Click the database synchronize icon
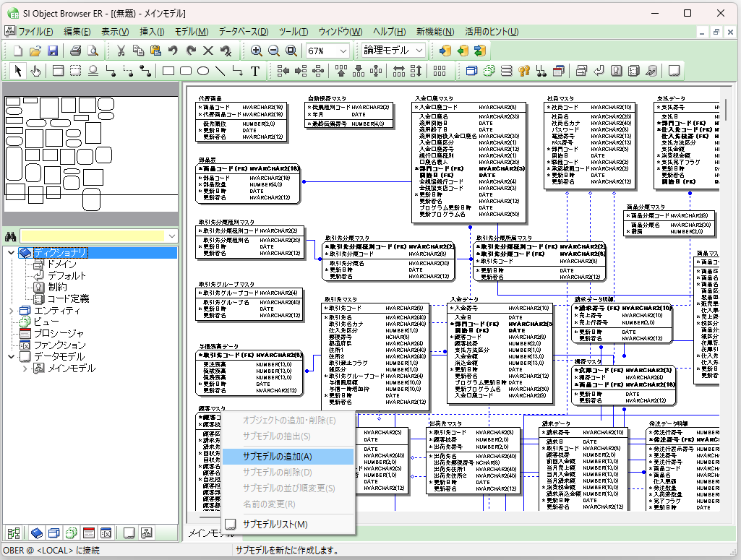Screen dimensions: 741x560 pyautogui.click(x=480, y=51)
